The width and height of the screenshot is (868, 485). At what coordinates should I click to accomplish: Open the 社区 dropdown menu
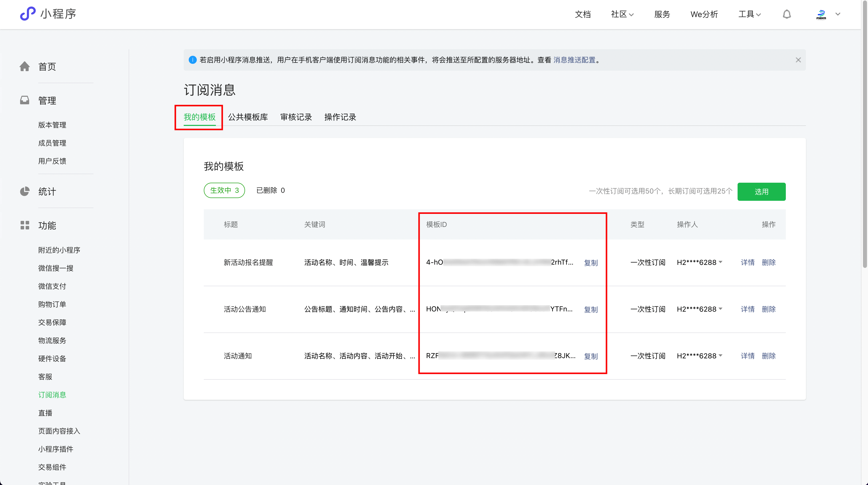click(x=622, y=14)
